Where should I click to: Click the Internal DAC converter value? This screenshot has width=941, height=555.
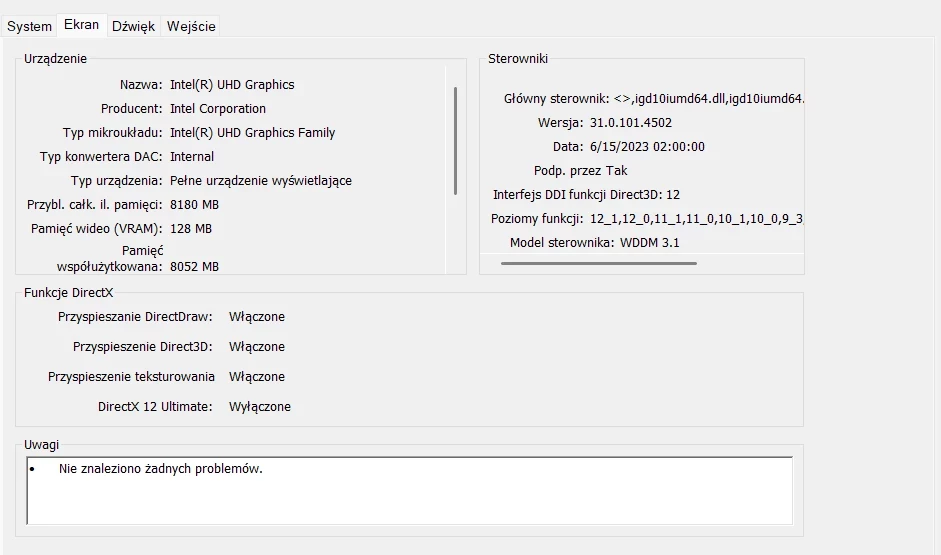pyautogui.click(x=192, y=157)
